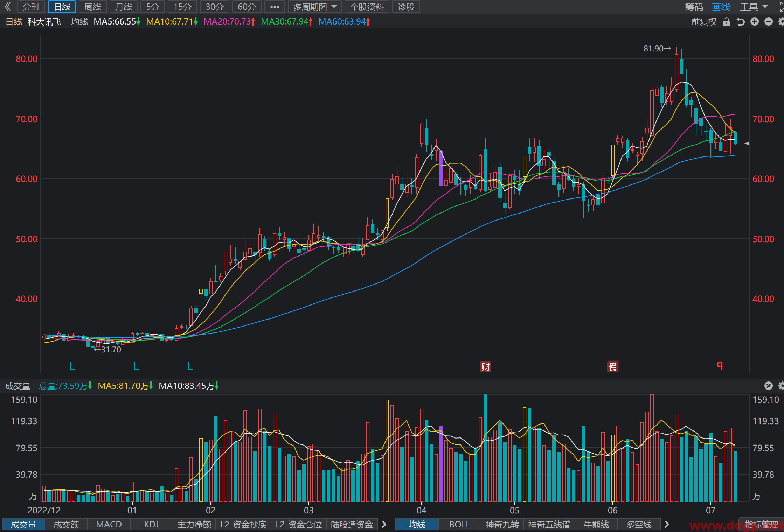Enable 牛熊线 indicator
The image size is (784, 532).
coord(596,525)
